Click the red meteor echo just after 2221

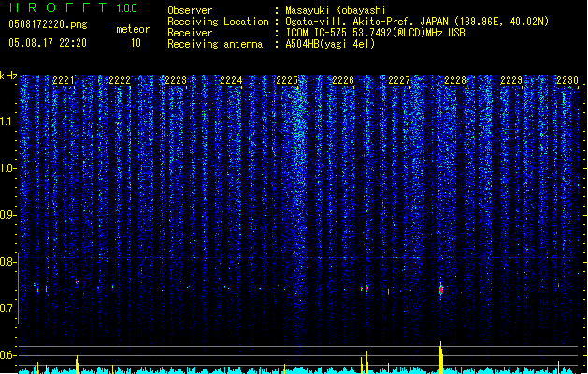point(77,281)
